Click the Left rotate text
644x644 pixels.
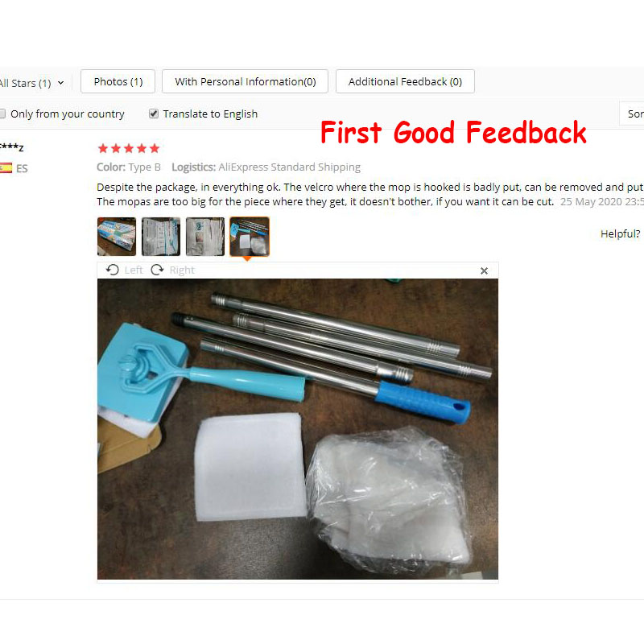coord(134,270)
